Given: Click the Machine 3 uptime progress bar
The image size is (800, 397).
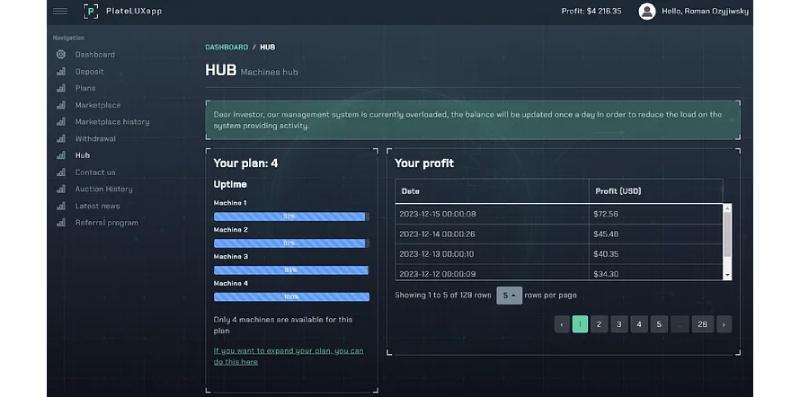Looking at the screenshot, I should pos(291,270).
